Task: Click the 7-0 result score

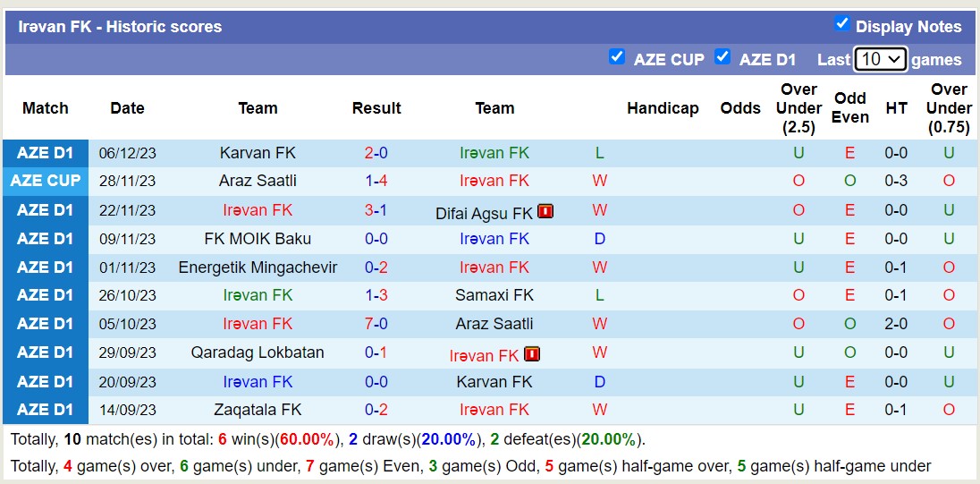Action: click(376, 324)
